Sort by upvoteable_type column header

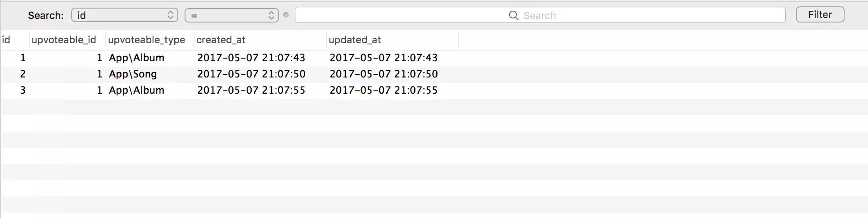[149, 40]
